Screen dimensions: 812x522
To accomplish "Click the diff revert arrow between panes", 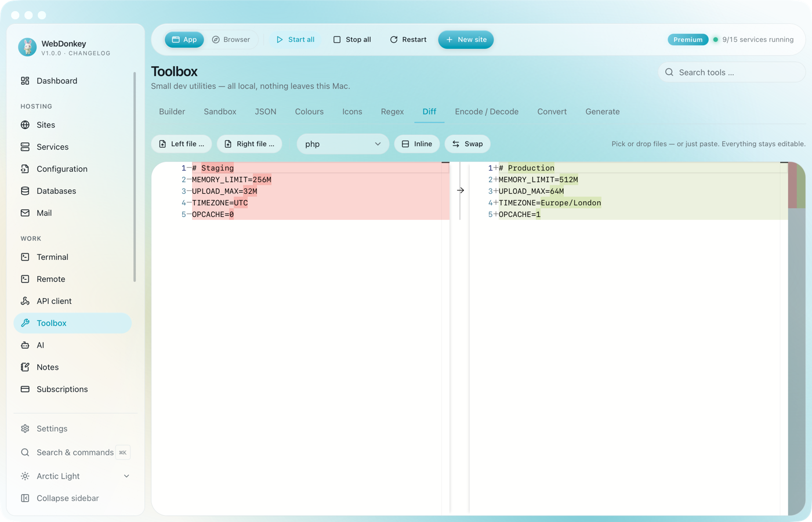I will click(461, 190).
